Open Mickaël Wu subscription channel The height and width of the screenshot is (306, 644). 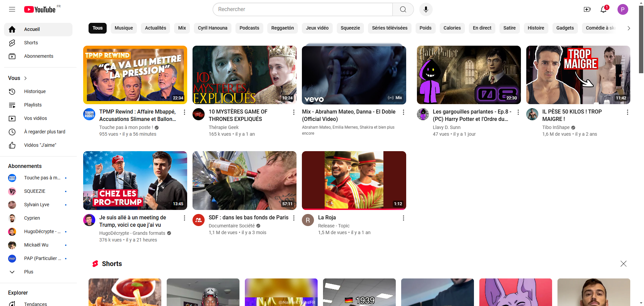click(x=38, y=245)
